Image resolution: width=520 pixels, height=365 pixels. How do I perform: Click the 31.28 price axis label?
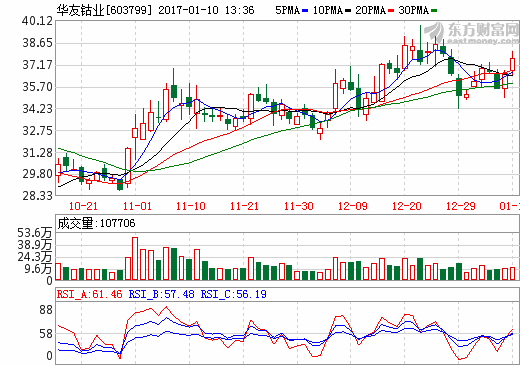pos(38,153)
